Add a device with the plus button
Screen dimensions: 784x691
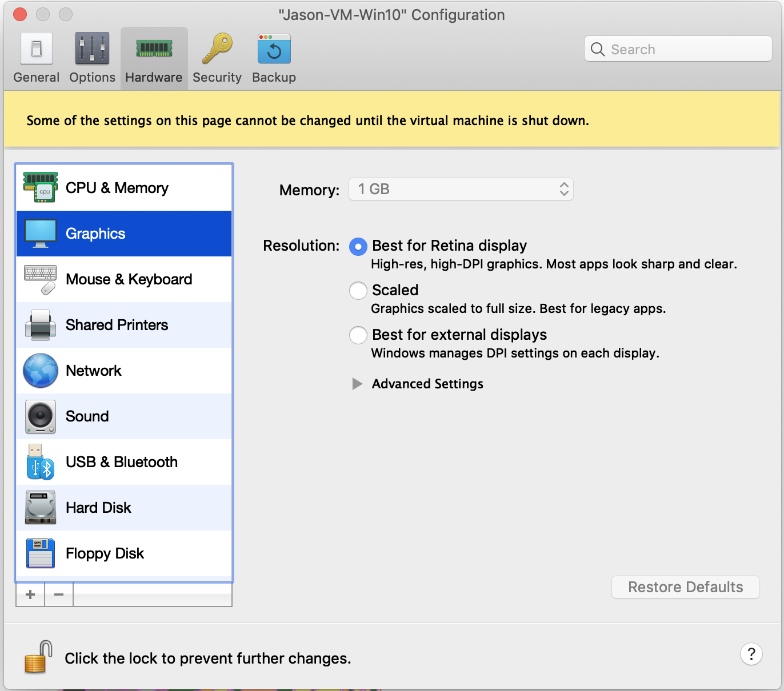tap(30, 594)
